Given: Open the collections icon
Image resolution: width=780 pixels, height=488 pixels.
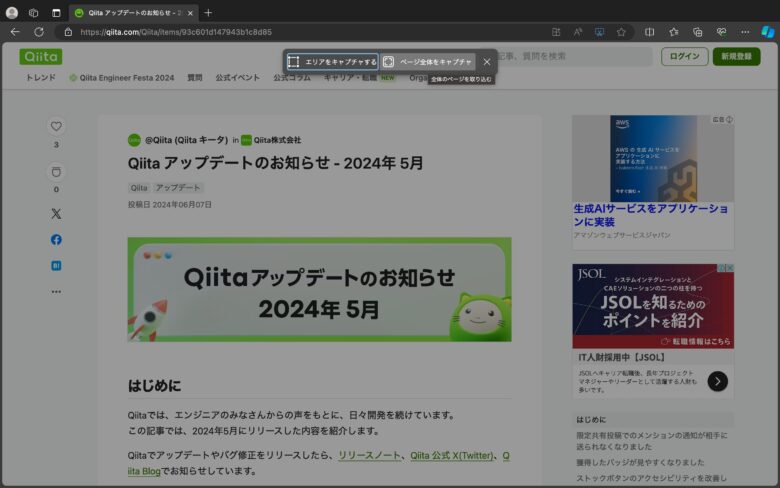Looking at the screenshot, I should point(697,32).
